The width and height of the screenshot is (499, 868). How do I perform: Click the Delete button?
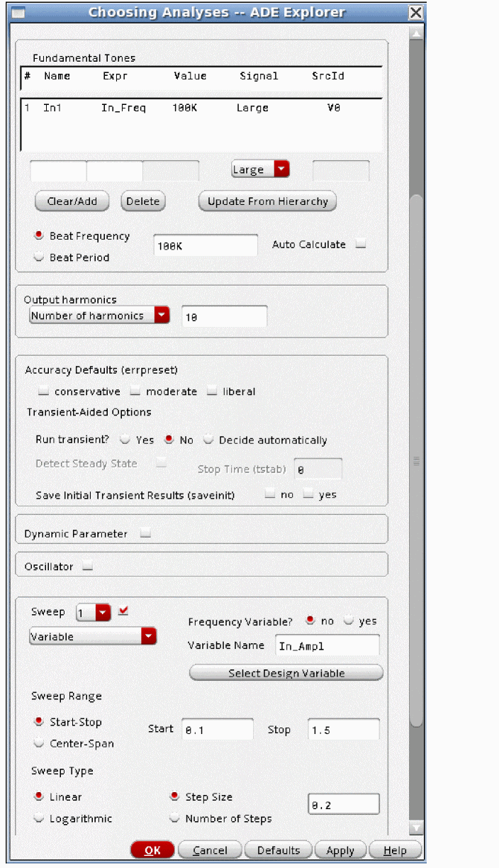coord(142,201)
